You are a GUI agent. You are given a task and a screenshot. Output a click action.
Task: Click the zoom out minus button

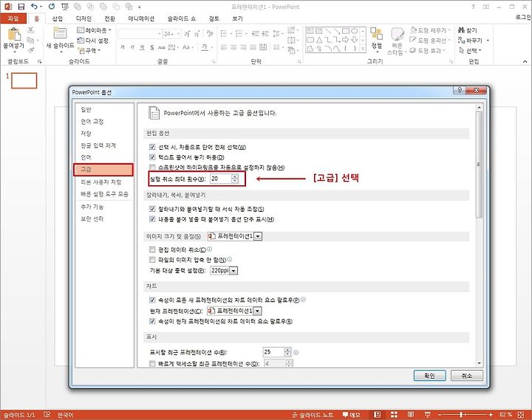click(x=440, y=414)
